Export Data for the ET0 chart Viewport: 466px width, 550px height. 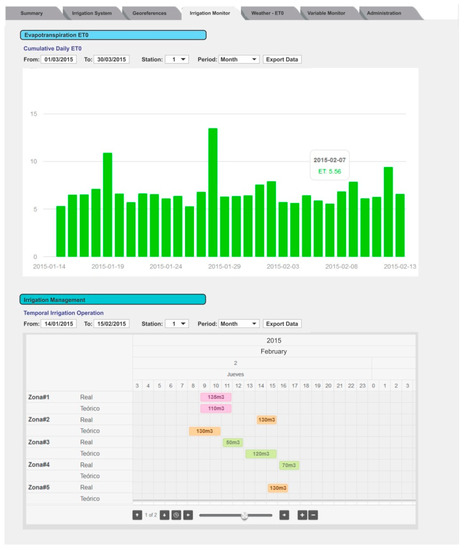point(282,59)
